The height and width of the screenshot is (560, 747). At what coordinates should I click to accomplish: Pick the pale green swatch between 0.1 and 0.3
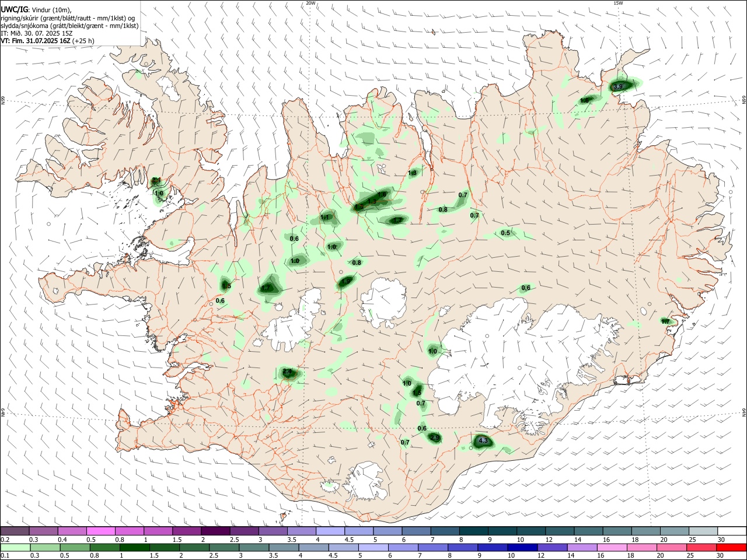[x=15, y=547]
